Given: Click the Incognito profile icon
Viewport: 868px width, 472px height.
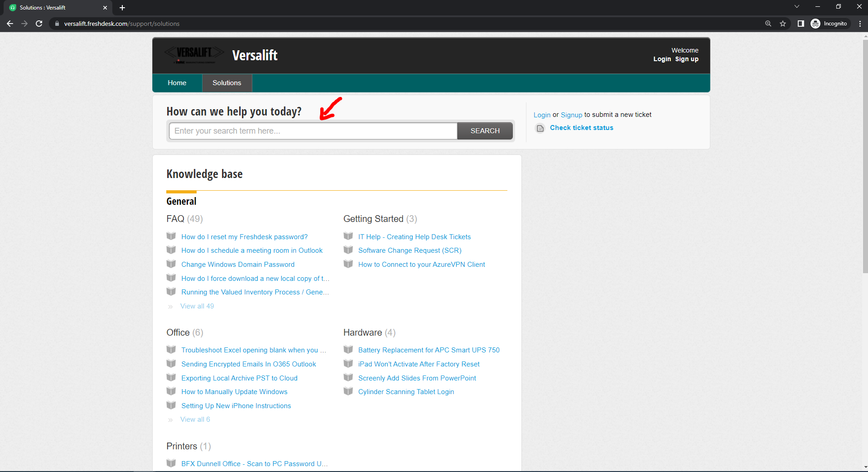Looking at the screenshot, I should [x=829, y=24].
